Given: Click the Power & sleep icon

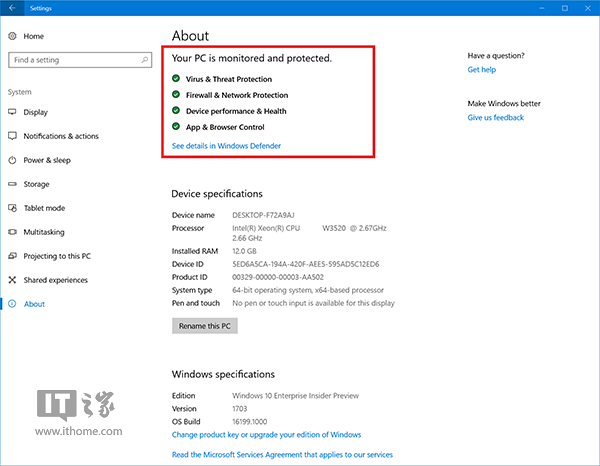Looking at the screenshot, I should (12, 160).
